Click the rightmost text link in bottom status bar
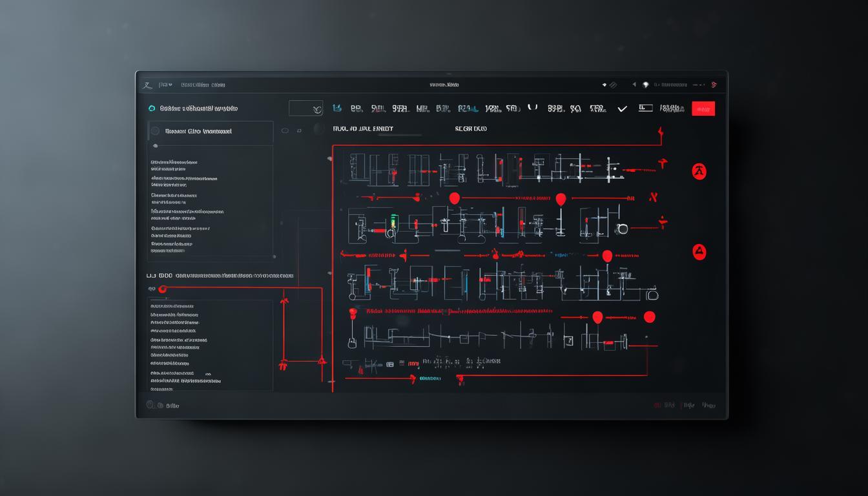Viewport: 868px width, 496px height. click(x=708, y=406)
